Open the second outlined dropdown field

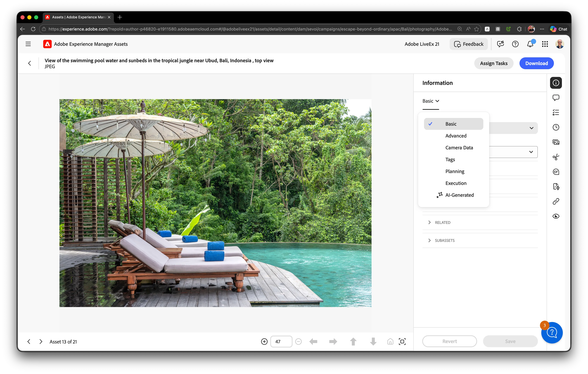513,152
